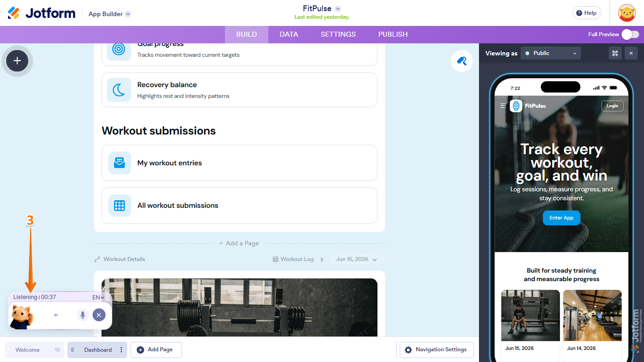Toggle the Full Preview switch
This screenshot has width=644, height=362.
[630, 34]
